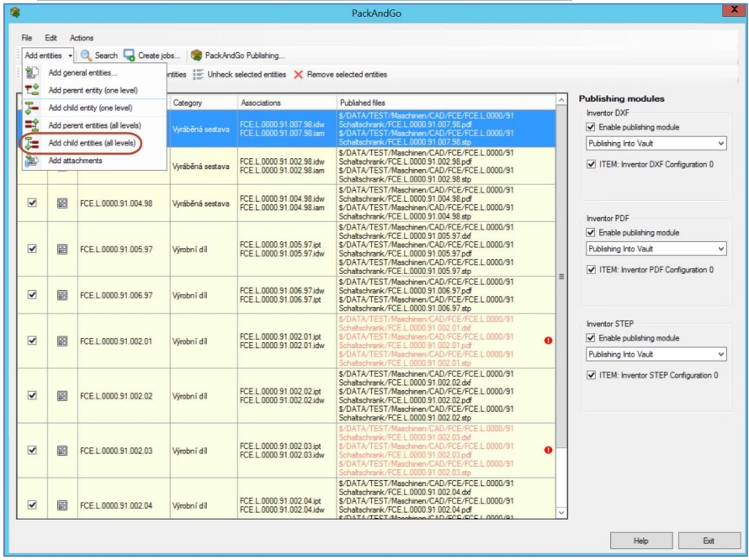Viewport: 749px width, 560px height.
Task: Toggle ITEM: Inventor STEP Configuration 0 checkbox
Action: [x=591, y=375]
